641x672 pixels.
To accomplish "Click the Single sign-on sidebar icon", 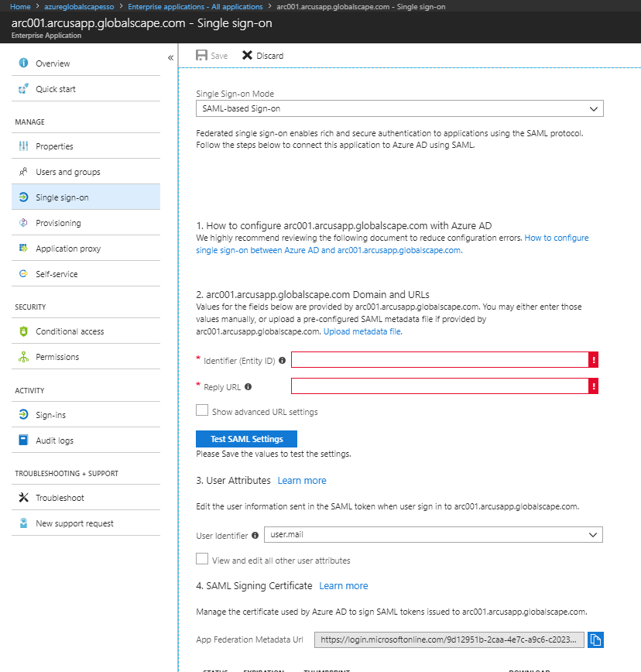I will coord(23,197).
